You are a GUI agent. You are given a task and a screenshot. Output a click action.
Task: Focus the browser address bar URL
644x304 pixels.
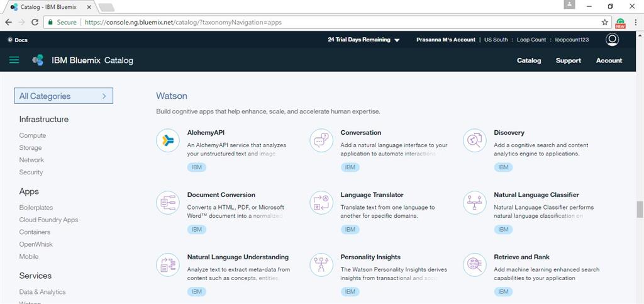[x=183, y=22]
